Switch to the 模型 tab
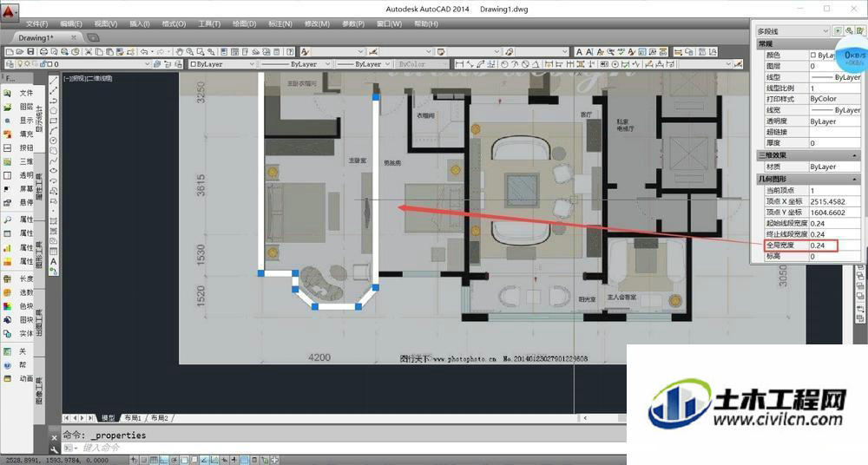 [108, 418]
